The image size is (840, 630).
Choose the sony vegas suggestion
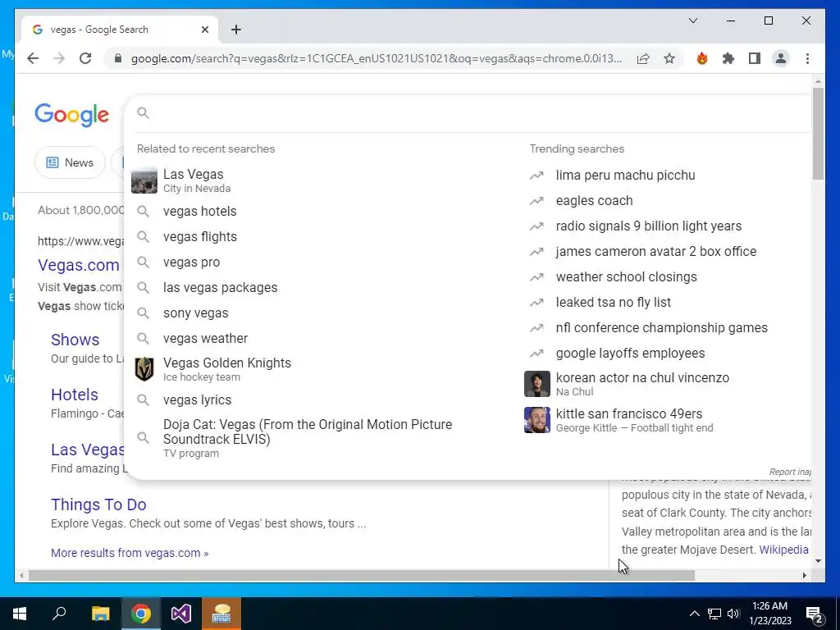point(321,313)
